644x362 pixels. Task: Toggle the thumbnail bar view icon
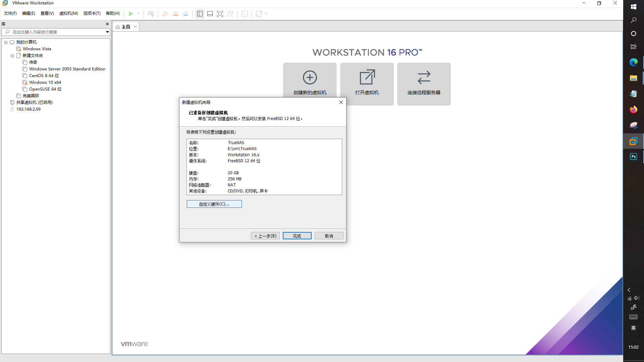[x=210, y=14]
